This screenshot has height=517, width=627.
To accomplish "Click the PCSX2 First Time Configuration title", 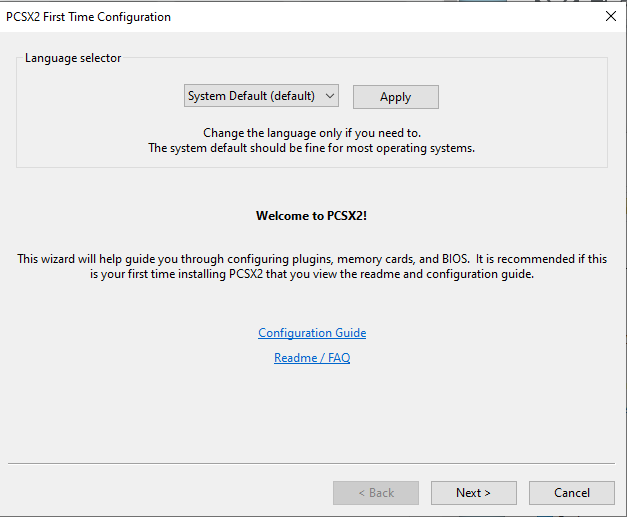I will [x=88, y=17].
